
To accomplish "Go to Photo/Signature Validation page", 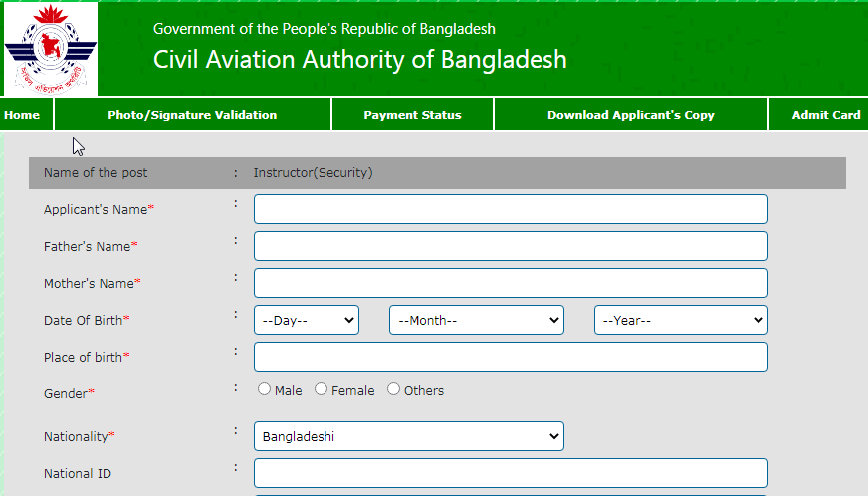I will coord(192,115).
